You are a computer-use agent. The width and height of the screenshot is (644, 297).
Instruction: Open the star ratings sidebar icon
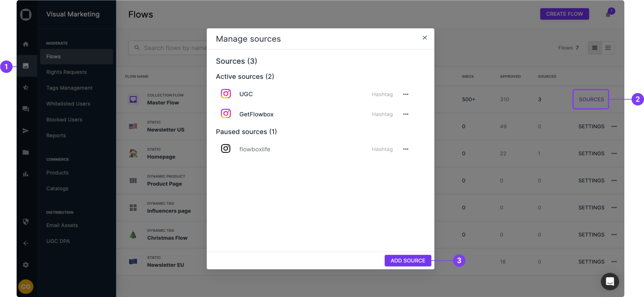[x=25, y=87]
